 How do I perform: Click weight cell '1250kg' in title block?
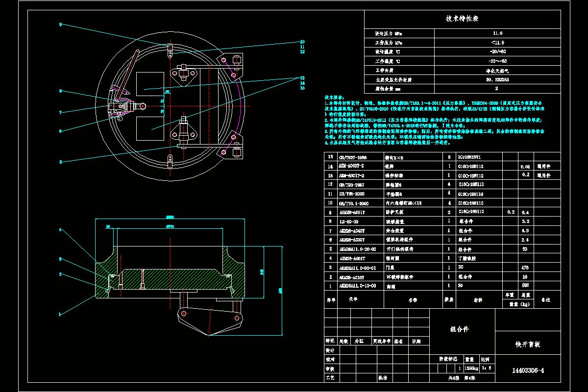(472, 368)
